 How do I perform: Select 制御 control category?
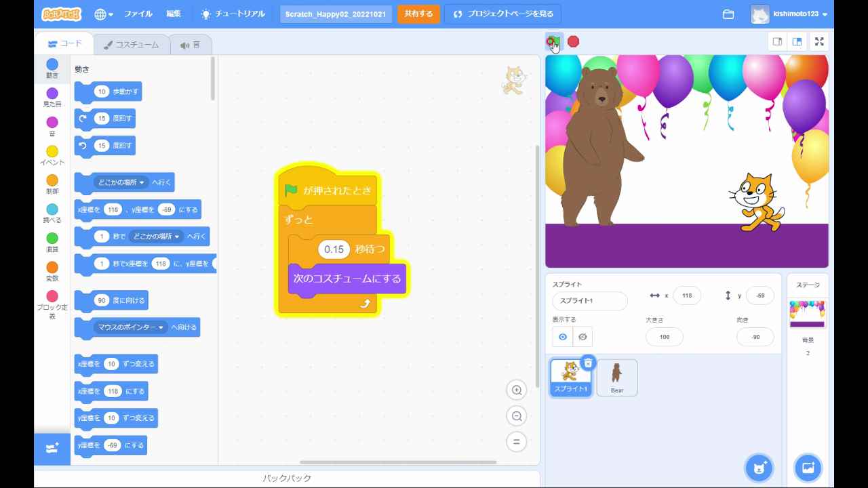tap(52, 184)
